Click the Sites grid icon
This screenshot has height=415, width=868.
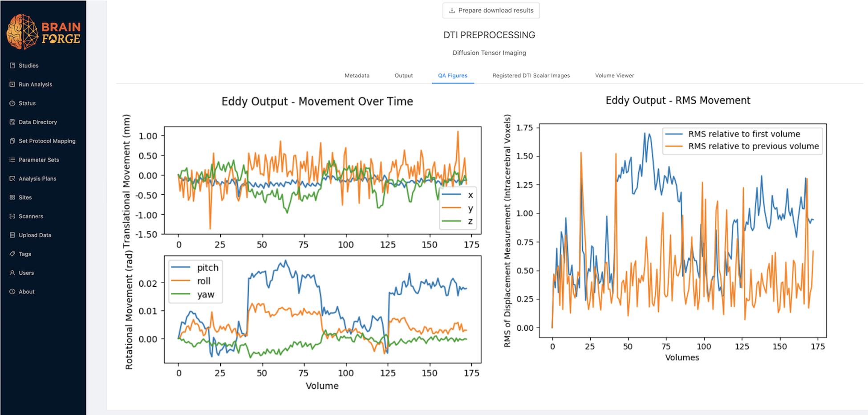pos(12,197)
